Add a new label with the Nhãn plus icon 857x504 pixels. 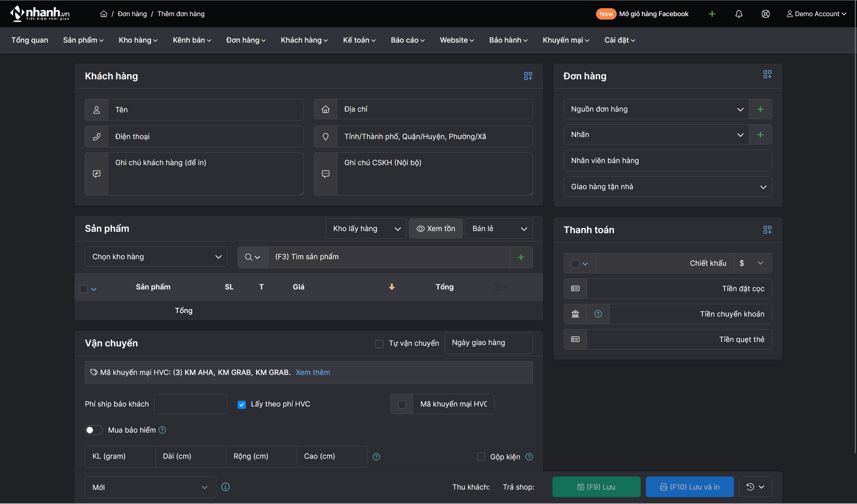760,135
